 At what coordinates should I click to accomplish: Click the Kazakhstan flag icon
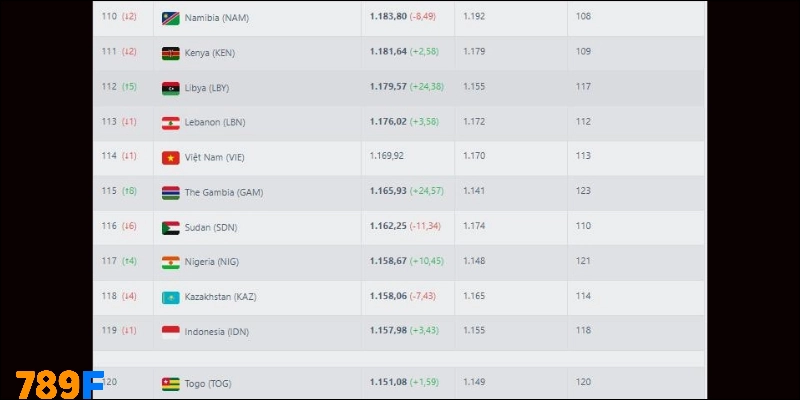coord(171,297)
